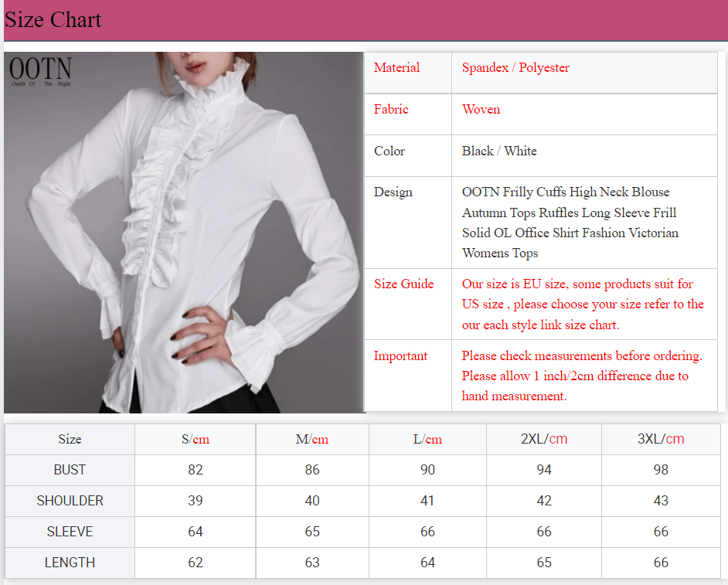Screen dimensions: 728x585
Task: Click the SHOULDER value 39 for size S
Action: coord(196,501)
